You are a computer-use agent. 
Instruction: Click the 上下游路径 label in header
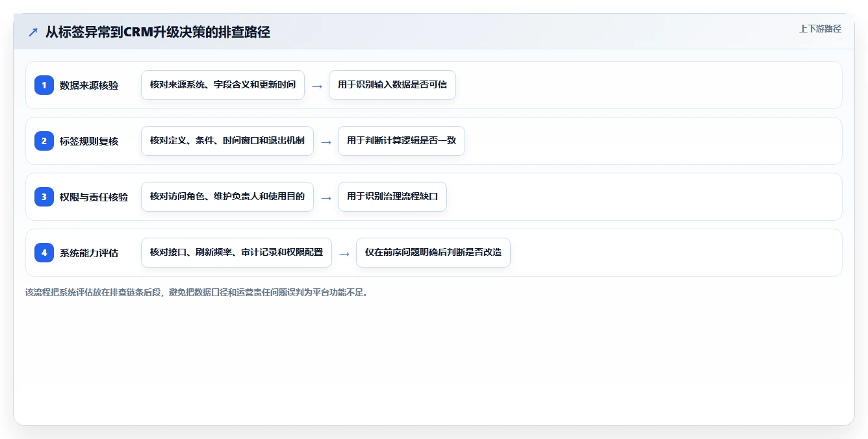click(820, 29)
